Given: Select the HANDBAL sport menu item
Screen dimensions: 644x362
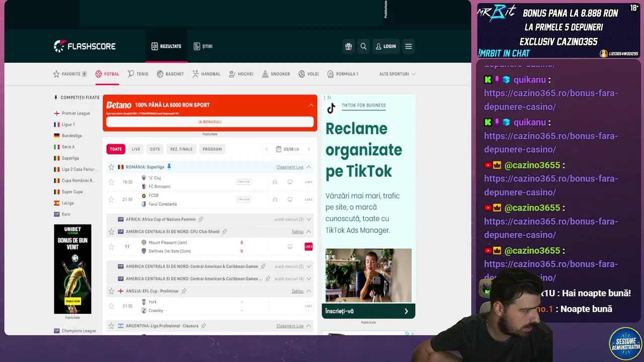Looking at the screenshot, I should pos(206,74).
